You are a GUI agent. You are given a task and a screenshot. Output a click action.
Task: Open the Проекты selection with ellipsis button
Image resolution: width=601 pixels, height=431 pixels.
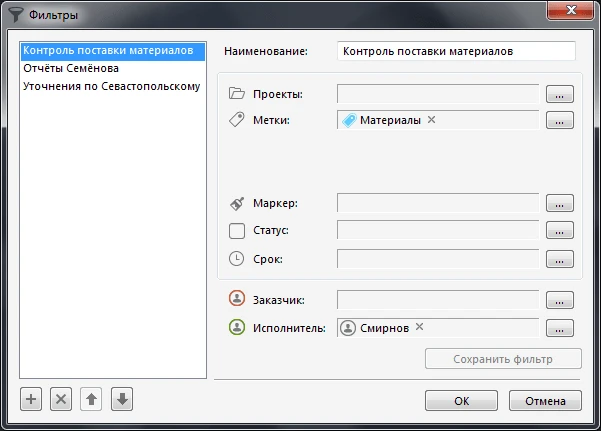[560, 94]
